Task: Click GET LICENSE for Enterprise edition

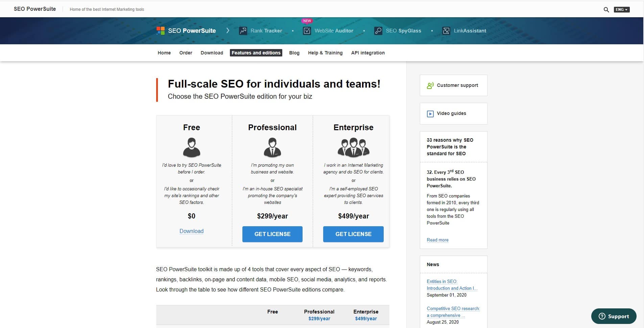Action: (x=353, y=234)
